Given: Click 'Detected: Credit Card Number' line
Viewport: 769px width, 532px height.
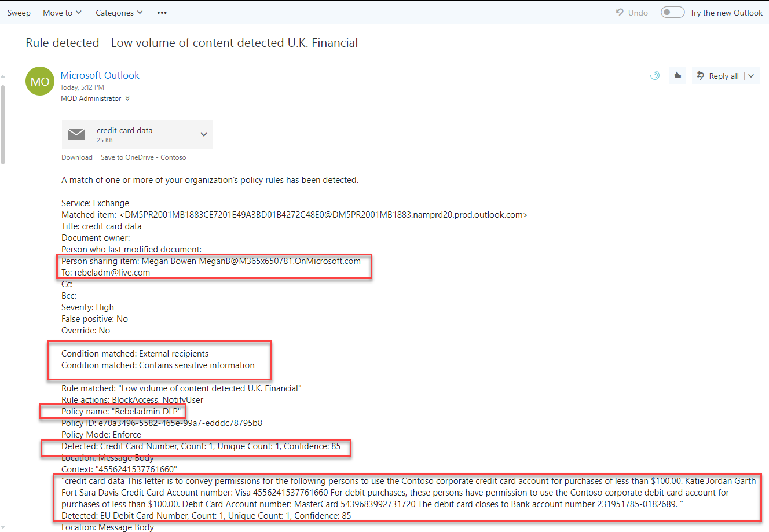Looking at the screenshot, I should click(x=201, y=446).
